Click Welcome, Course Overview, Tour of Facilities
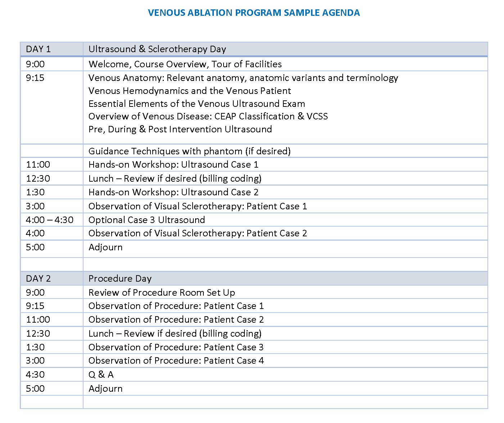The image size is (504, 423). pyautogui.click(x=185, y=64)
